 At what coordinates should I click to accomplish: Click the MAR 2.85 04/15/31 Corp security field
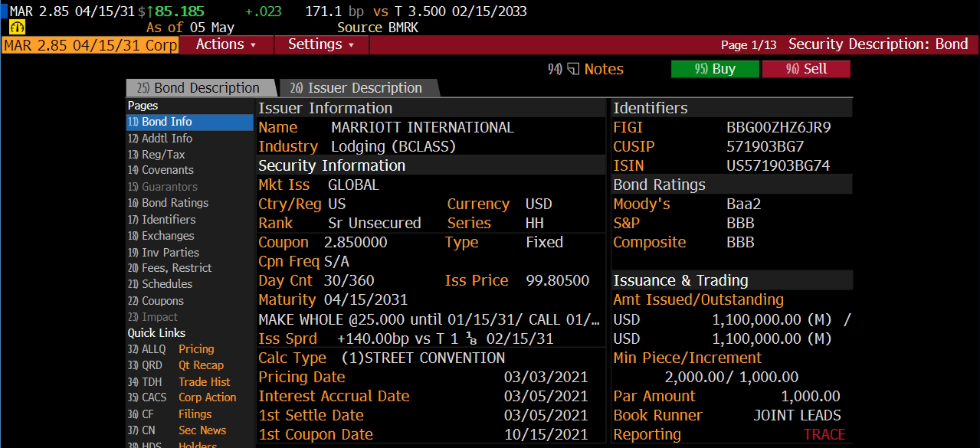(90, 44)
